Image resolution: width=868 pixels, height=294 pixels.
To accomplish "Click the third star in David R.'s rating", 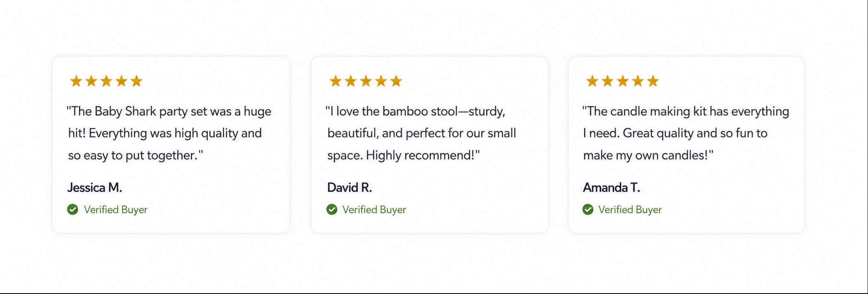I will 366,81.
